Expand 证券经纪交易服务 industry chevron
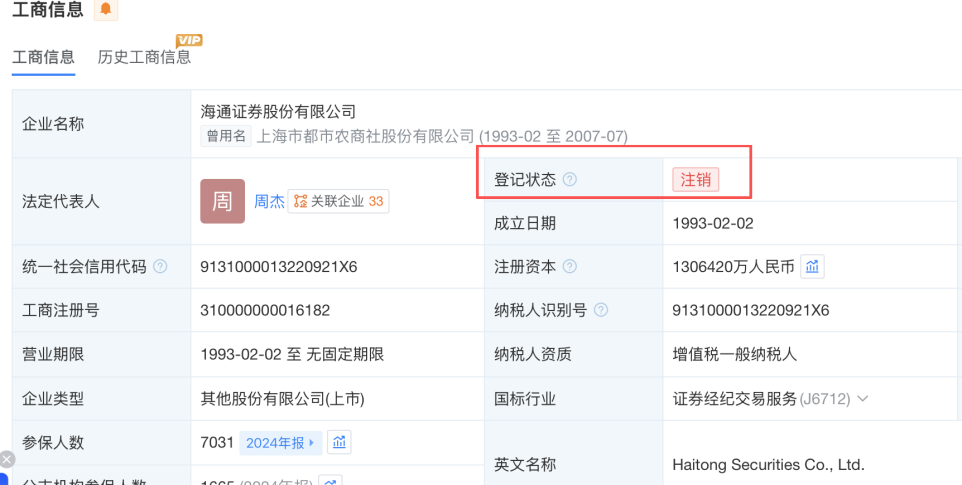Screen dimensions: 962x485 pos(863,399)
